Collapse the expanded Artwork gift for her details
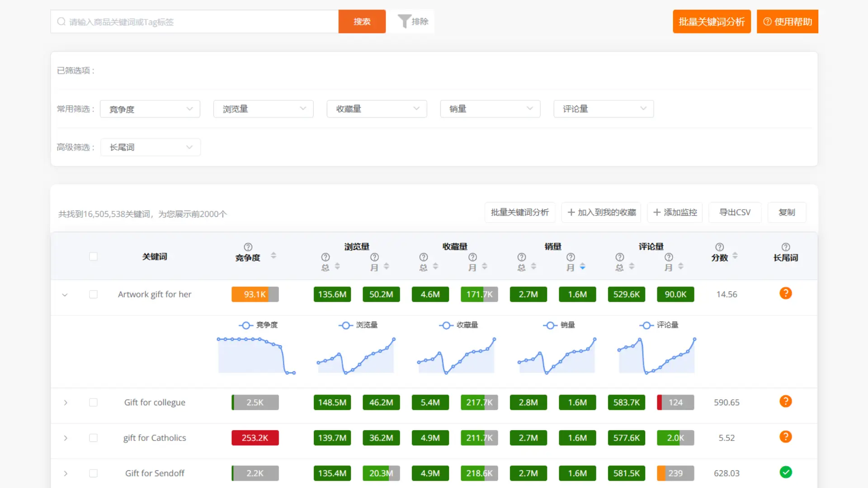 point(65,295)
